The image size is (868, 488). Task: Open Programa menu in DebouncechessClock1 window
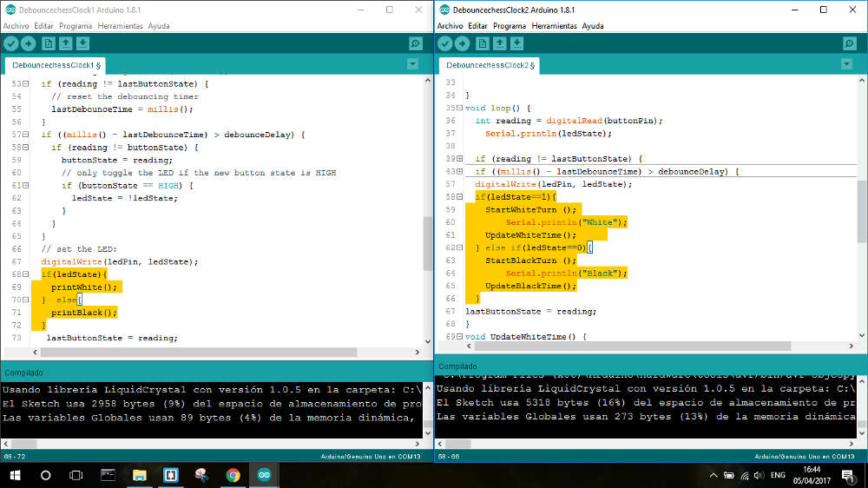[76, 26]
